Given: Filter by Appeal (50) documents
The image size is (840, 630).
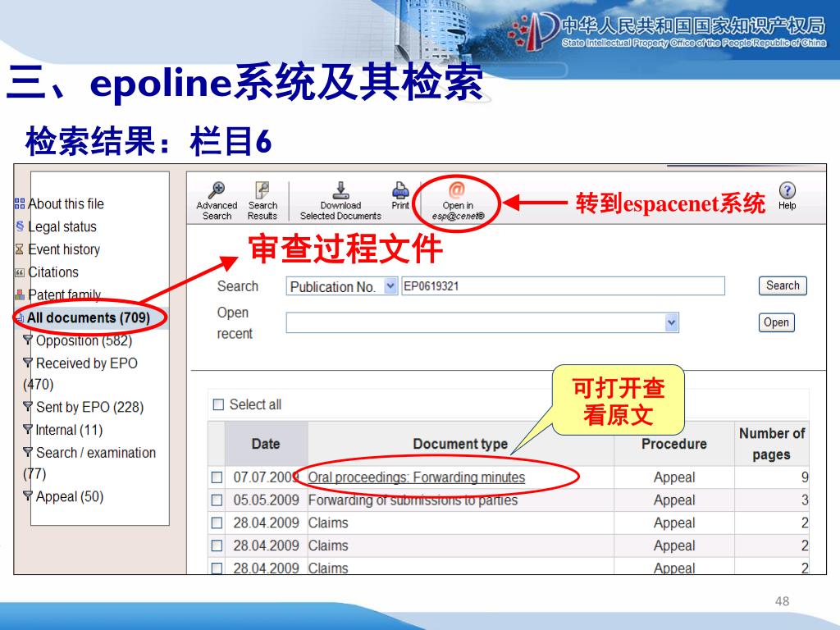Looking at the screenshot, I should (x=70, y=496).
